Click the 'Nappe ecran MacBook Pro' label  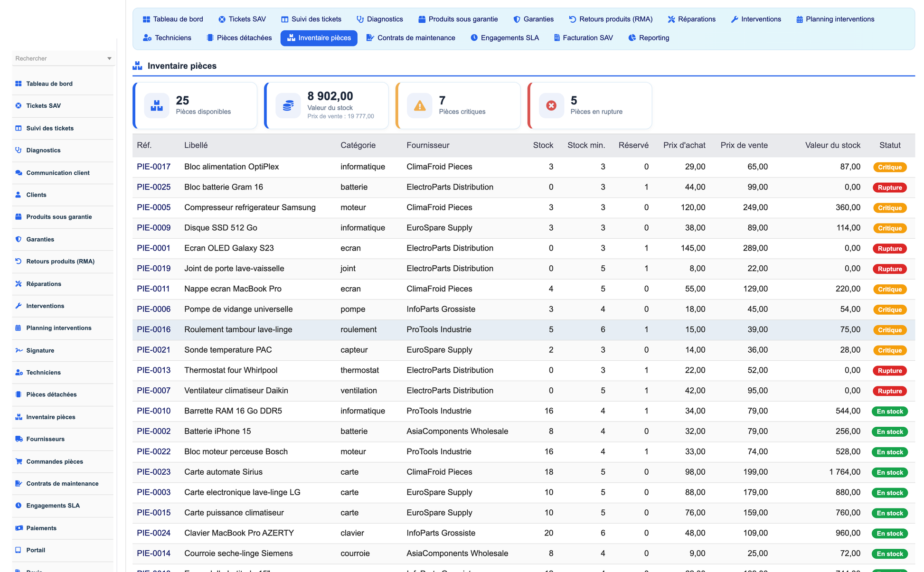[x=233, y=289]
